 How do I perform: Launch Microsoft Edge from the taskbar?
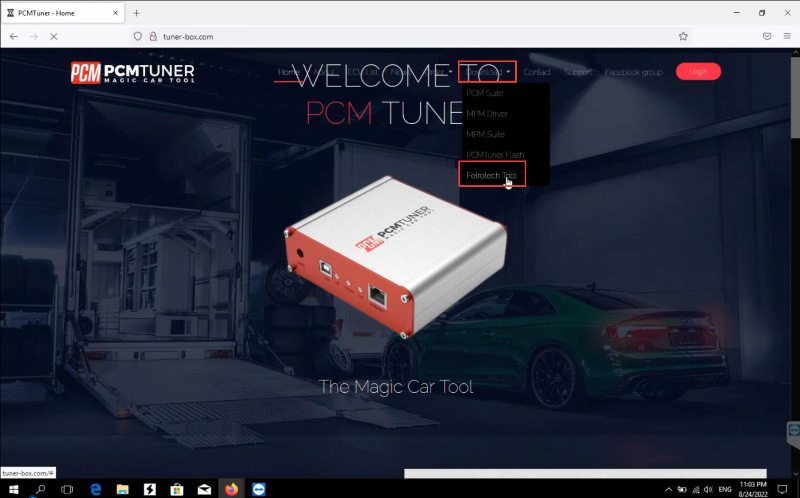[x=95, y=489]
